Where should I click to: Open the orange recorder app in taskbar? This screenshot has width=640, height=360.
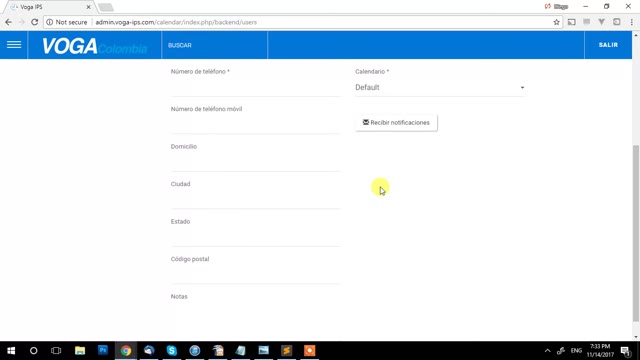(309, 351)
